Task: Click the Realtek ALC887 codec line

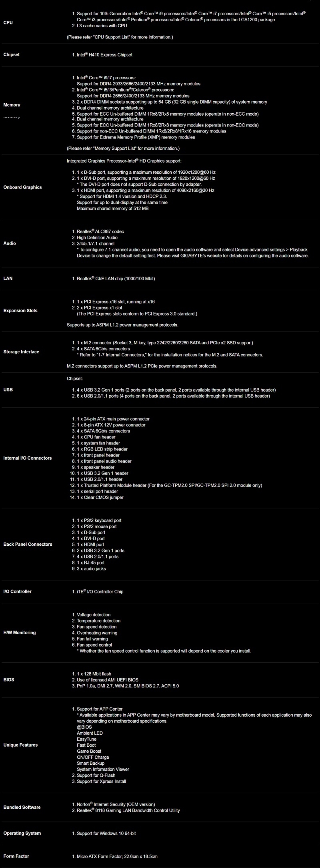Action: pos(100,231)
